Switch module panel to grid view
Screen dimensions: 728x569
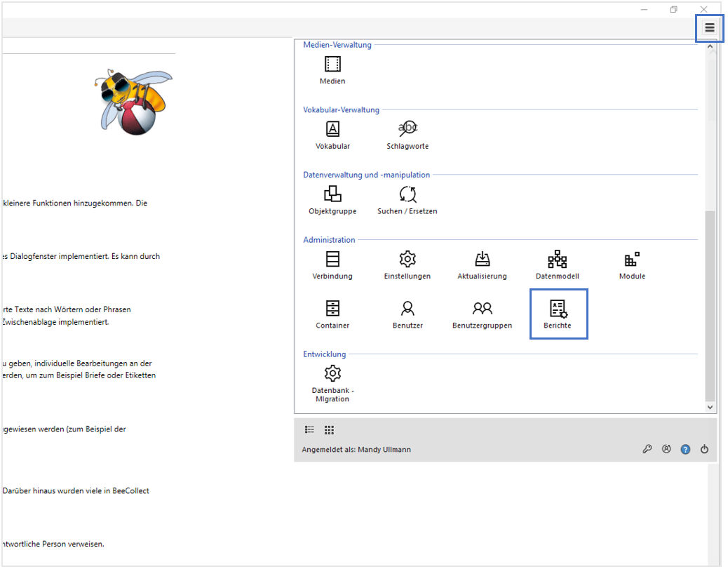click(x=329, y=430)
